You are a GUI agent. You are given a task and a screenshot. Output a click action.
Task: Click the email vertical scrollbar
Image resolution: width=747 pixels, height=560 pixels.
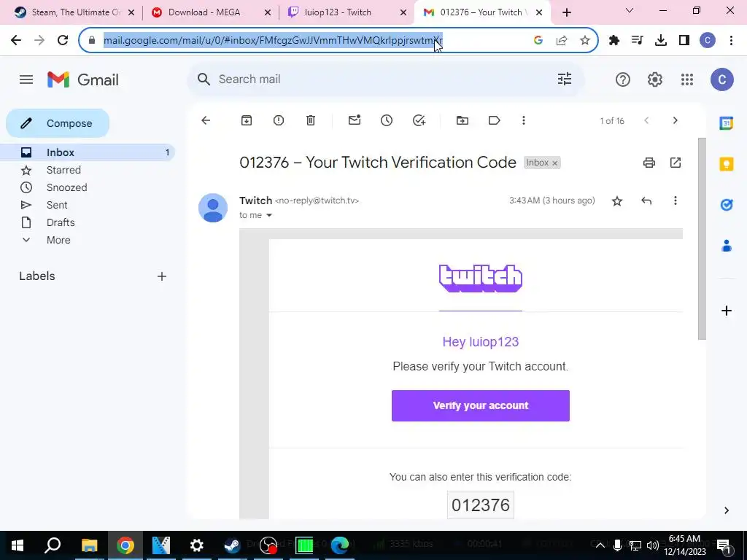click(x=703, y=239)
